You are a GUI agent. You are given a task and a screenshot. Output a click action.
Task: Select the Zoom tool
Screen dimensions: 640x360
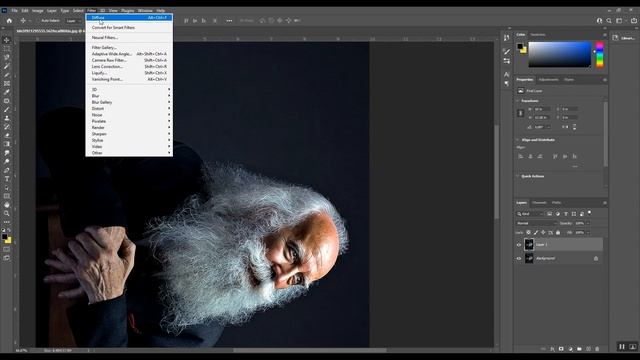coord(7,213)
